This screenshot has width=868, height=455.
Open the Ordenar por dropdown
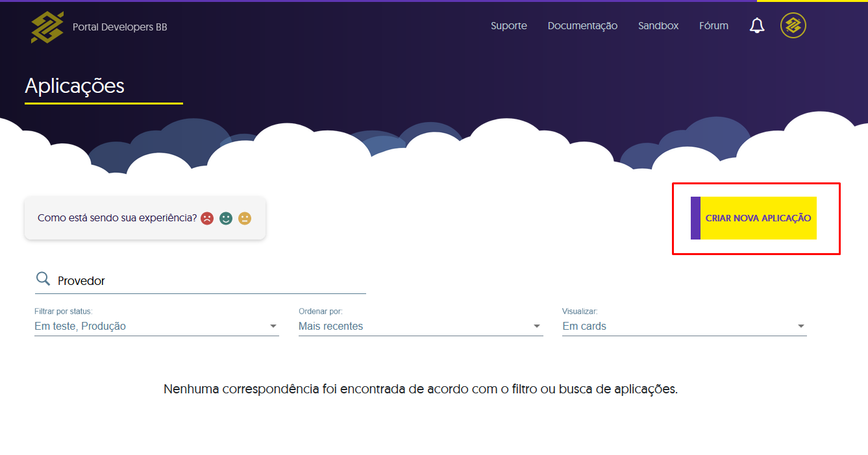tap(420, 326)
